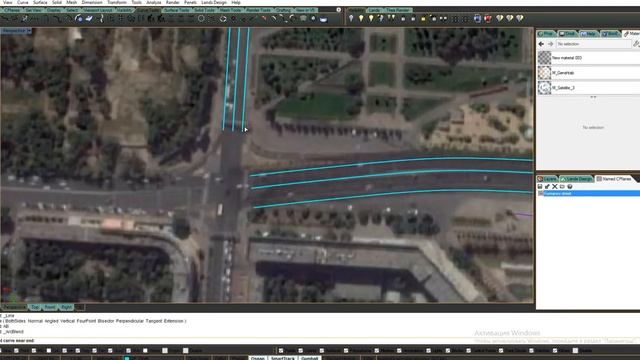Screen dimensions: 640x360
Task: Click the delete X icon in Named CPlanes panel
Action: (555, 186)
